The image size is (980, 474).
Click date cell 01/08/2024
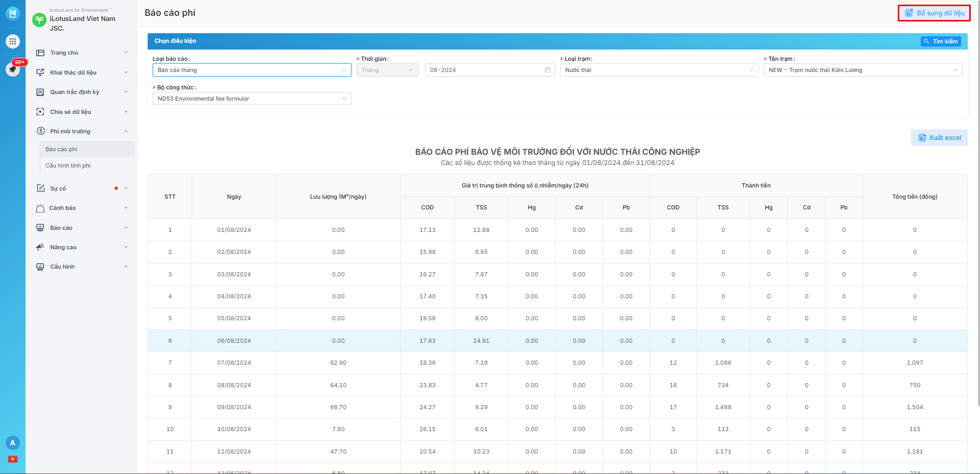click(234, 230)
